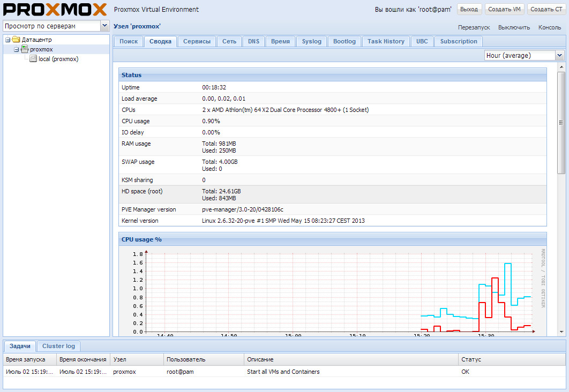Click the Load average status row
Image resolution: width=569 pixels, height=392 pixels.
(332, 99)
